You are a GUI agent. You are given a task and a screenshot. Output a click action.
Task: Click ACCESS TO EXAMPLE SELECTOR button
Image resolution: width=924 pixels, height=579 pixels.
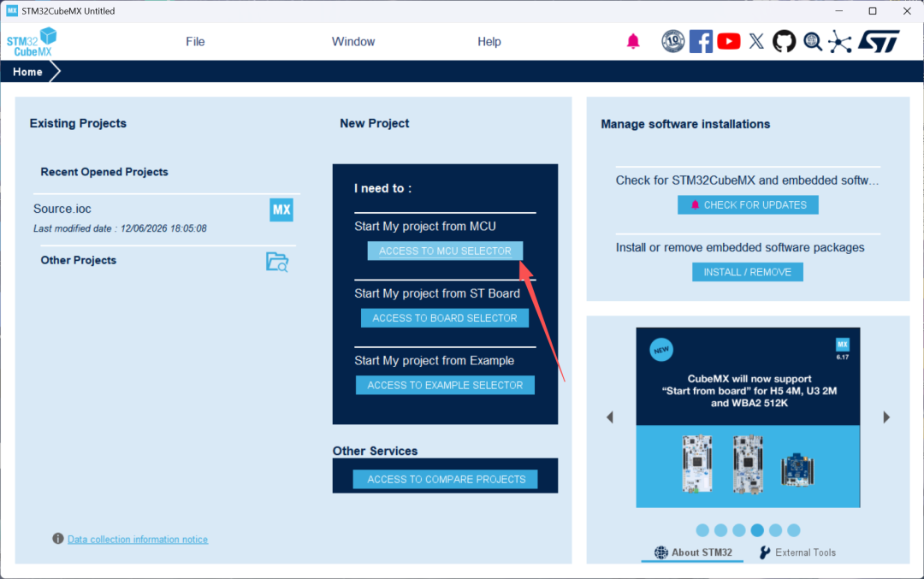pyautogui.click(x=445, y=385)
